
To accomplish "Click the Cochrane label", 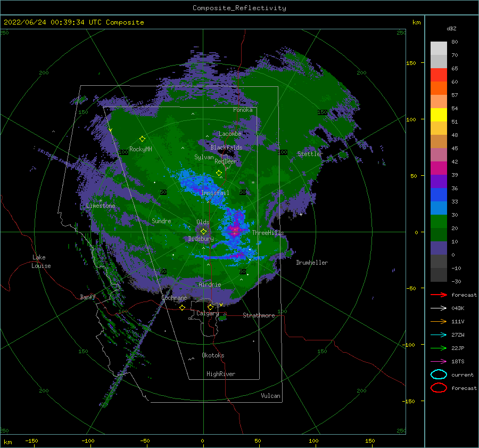I will (174, 298).
